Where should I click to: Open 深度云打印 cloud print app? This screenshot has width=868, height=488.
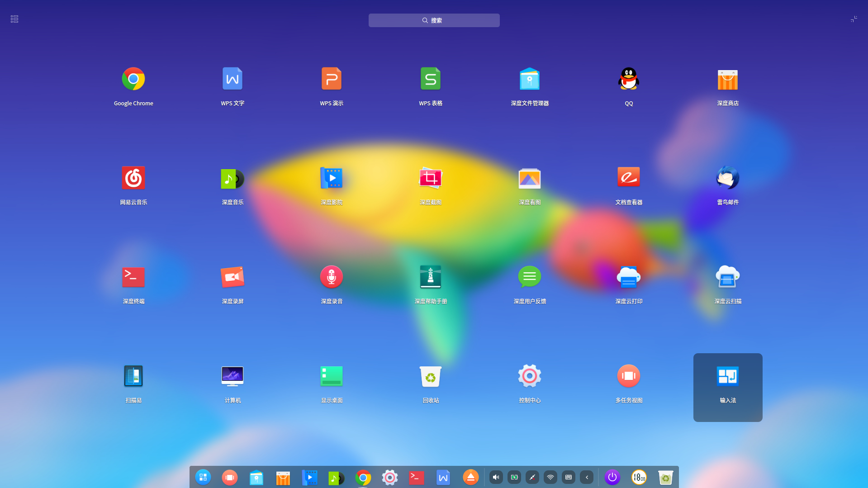pyautogui.click(x=628, y=277)
